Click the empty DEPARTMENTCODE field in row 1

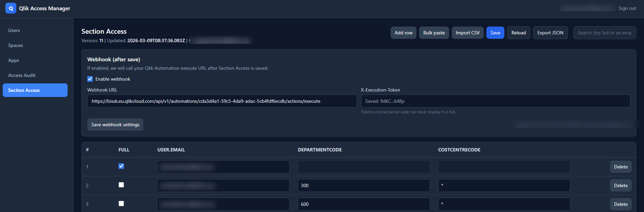pos(364,167)
